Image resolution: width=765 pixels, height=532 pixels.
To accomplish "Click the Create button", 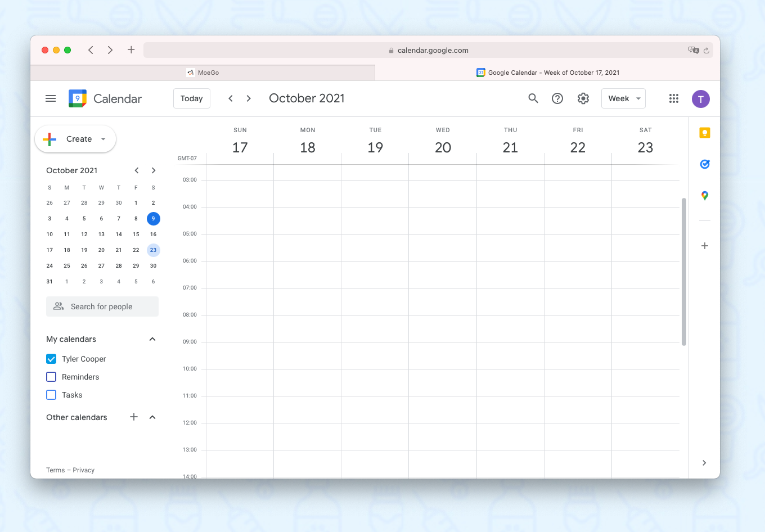I will [x=75, y=139].
